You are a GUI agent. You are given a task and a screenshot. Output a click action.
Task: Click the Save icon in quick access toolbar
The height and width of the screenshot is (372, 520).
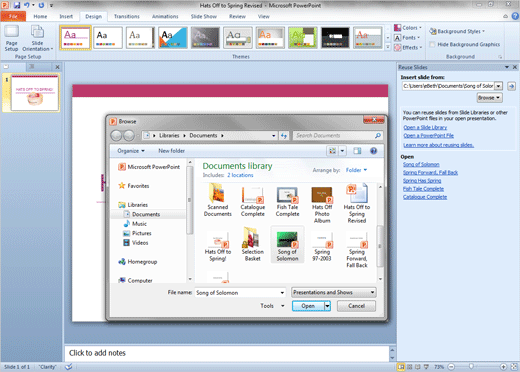tap(17, 5)
